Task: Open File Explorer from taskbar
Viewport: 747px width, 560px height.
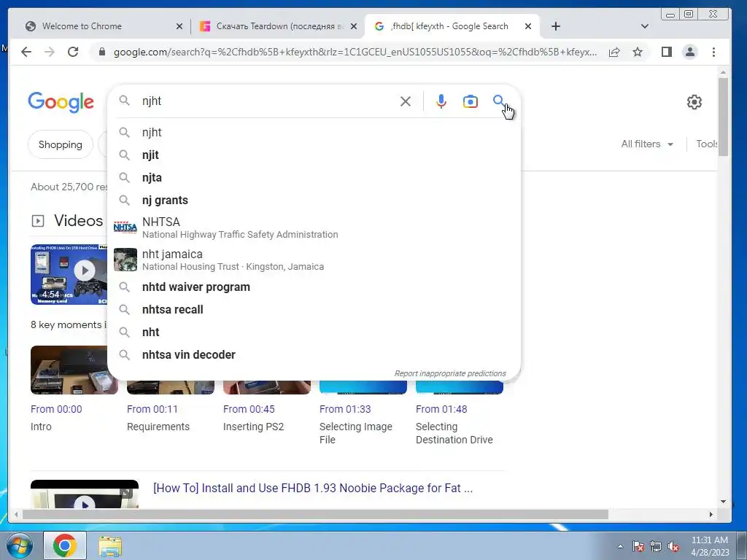Action: [110, 546]
